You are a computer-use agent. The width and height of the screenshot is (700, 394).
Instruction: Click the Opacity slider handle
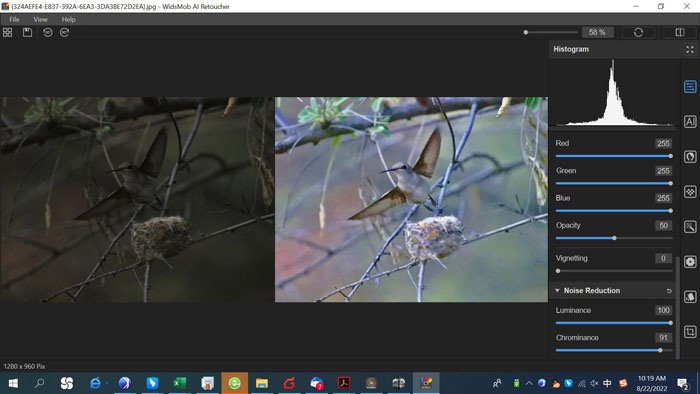coord(614,238)
